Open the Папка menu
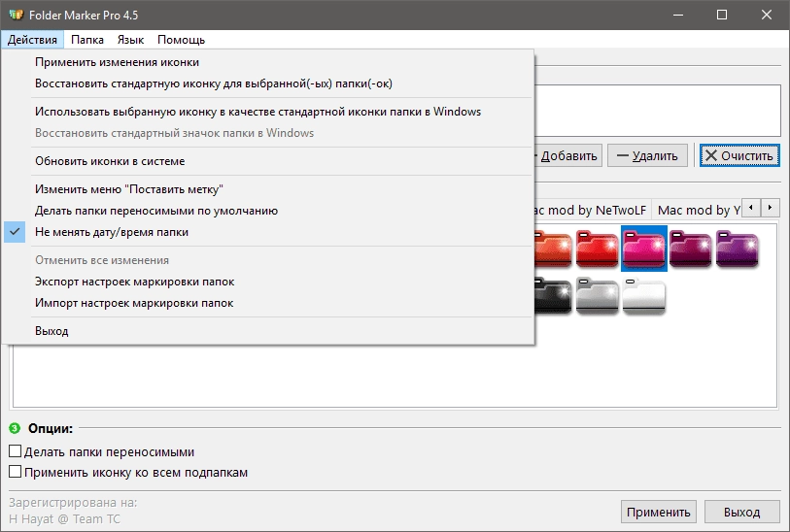 pos(87,39)
